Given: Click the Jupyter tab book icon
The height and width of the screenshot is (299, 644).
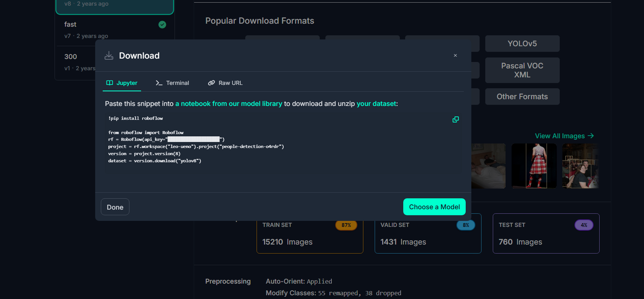Looking at the screenshot, I should coord(109,83).
